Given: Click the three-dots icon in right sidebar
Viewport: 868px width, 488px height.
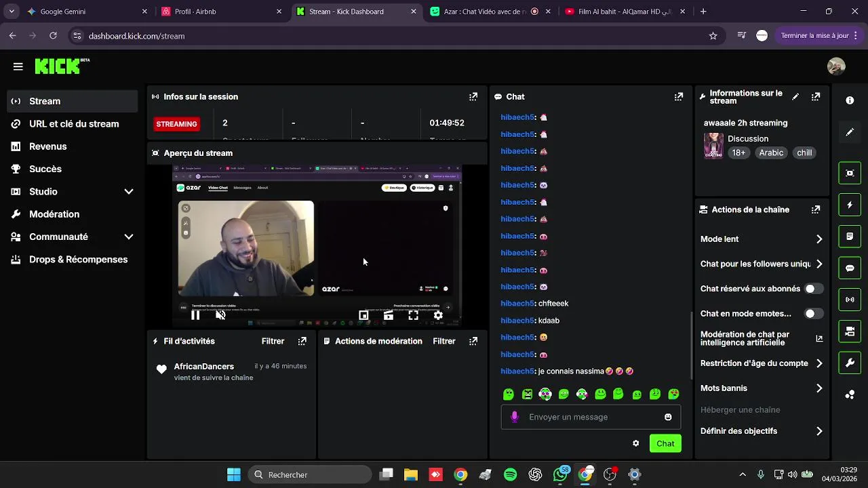Looking at the screenshot, I should pyautogui.click(x=850, y=394).
